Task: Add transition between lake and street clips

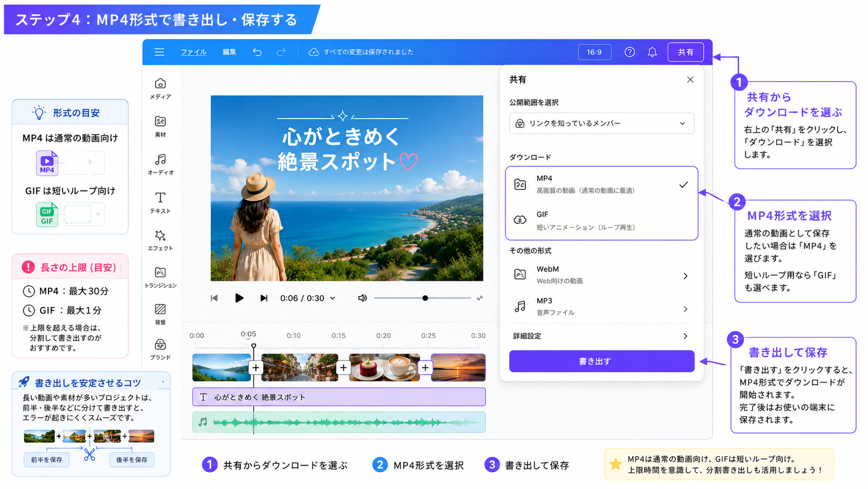Action: pyautogui.click(x=255, y=367)
